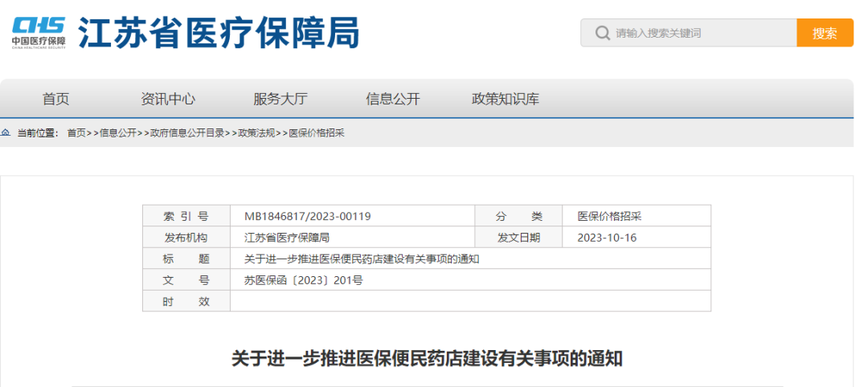
Task: Click the home icon beside 当前位置
Action: point(6,132)
